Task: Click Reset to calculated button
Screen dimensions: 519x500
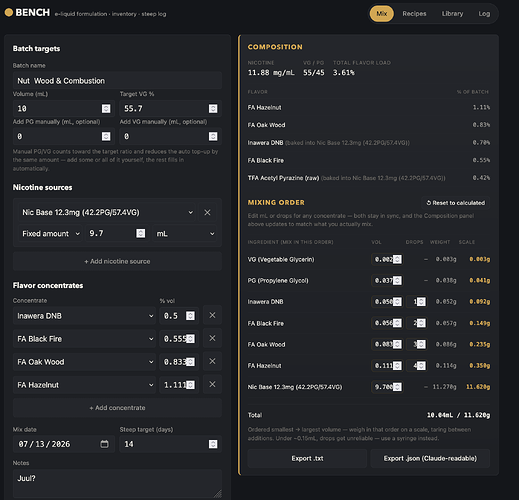Action: 455,203
